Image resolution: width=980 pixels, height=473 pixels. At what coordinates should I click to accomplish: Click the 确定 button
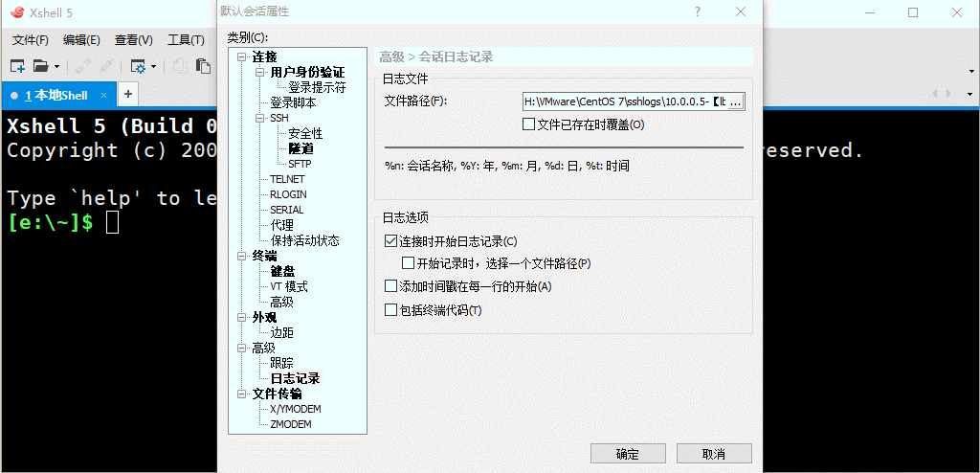pos(628,454)
